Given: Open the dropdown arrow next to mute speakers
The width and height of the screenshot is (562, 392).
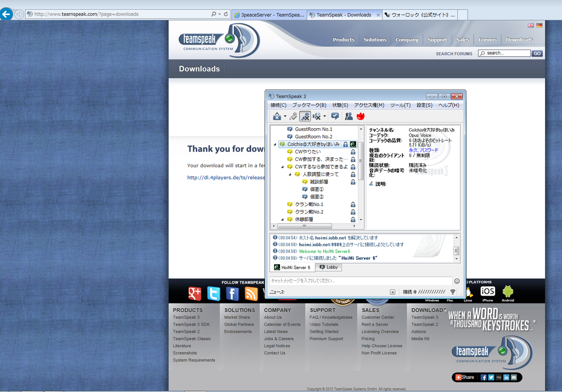Looking at the screenshot, I should [x=325, y=116].
